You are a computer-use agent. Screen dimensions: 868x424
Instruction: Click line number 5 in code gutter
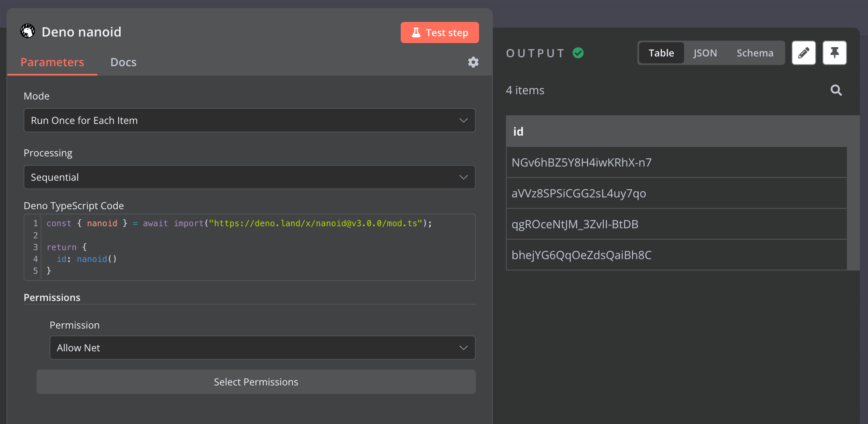[35, 271]
